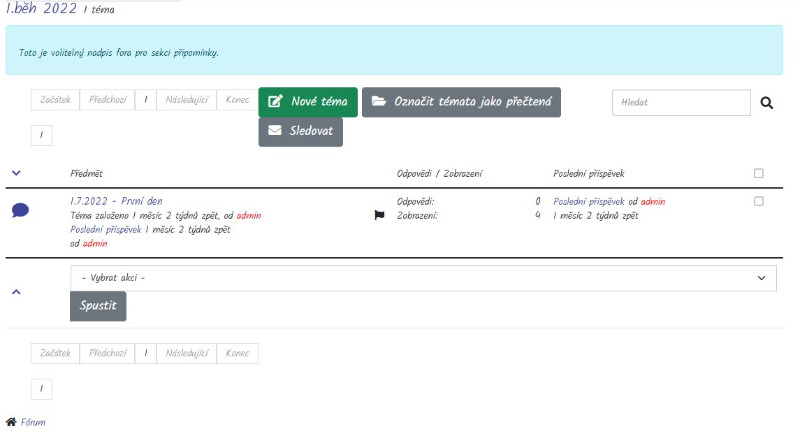Screen dimensions: 800x433
Task: Click Označit témata jako přečtená button
Action: [461, 102]
